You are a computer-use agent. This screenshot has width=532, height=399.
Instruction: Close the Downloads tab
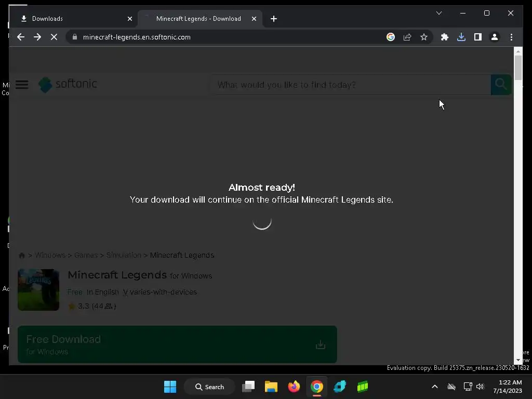[129, 19]
